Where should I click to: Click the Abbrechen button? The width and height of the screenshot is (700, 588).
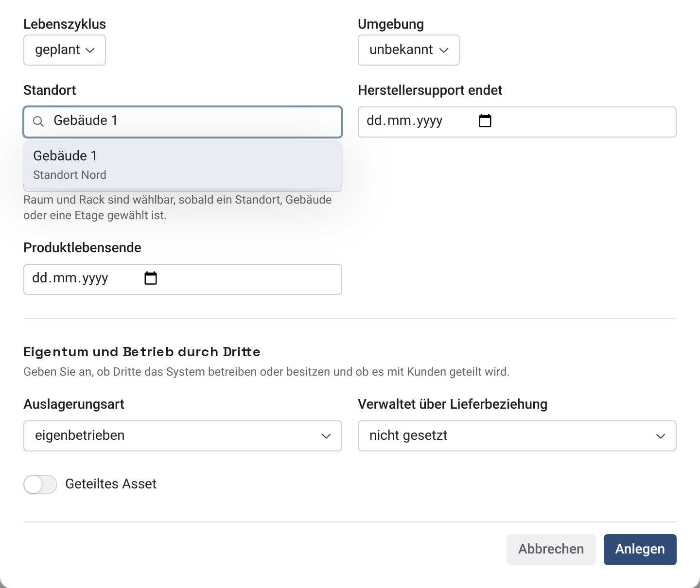tap(551, 550)
